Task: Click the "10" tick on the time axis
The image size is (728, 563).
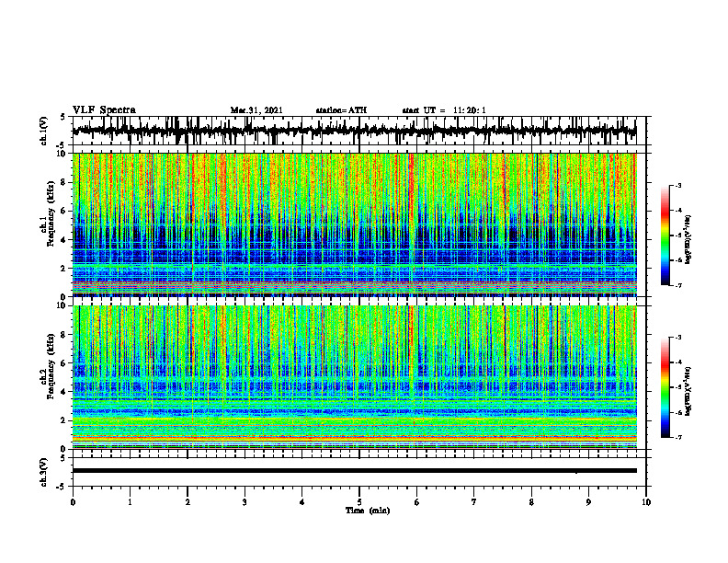Action: click(x=646, y=502)
